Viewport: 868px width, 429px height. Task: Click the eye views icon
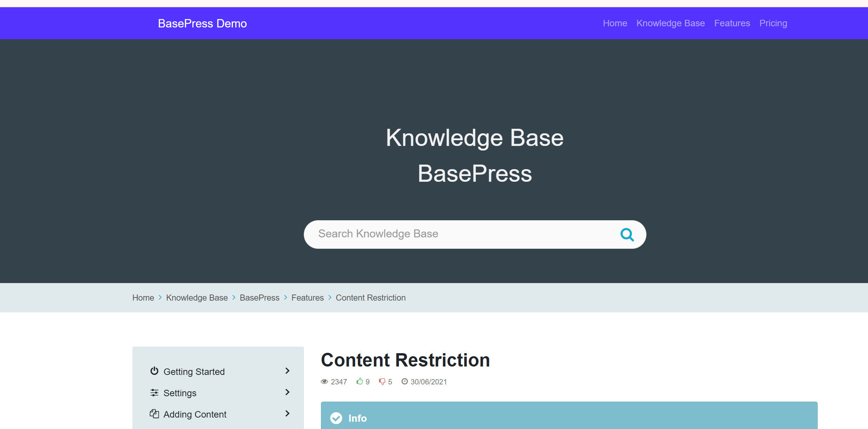(324, 381)
